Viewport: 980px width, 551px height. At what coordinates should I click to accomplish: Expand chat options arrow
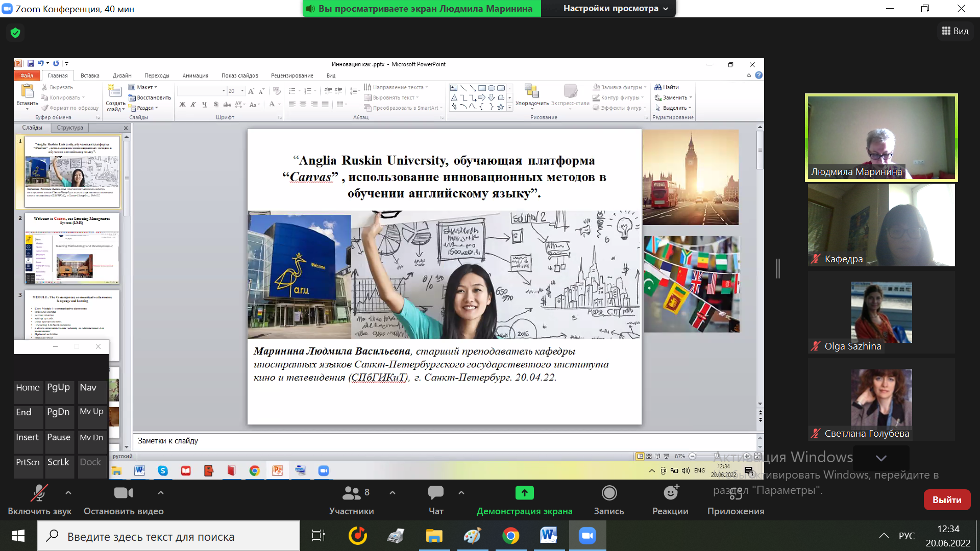point(461,493)
